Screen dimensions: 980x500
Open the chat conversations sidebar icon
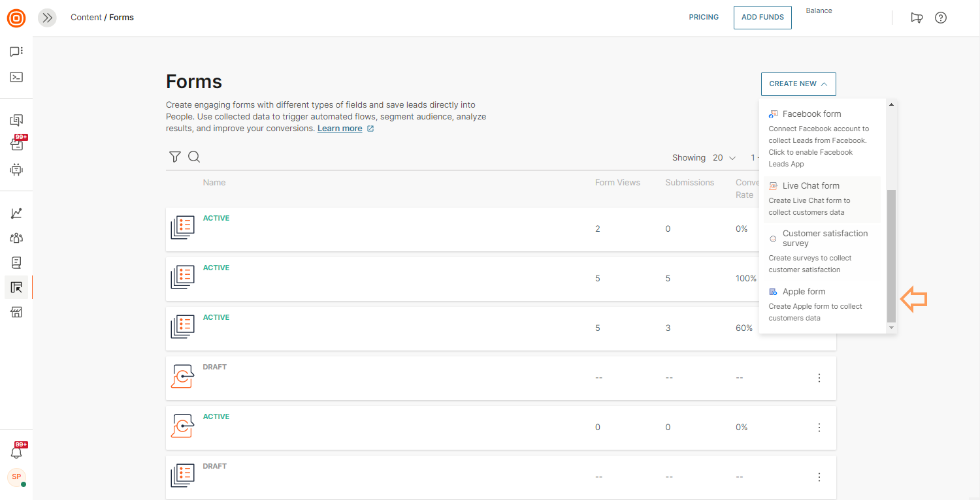[16, 52]
